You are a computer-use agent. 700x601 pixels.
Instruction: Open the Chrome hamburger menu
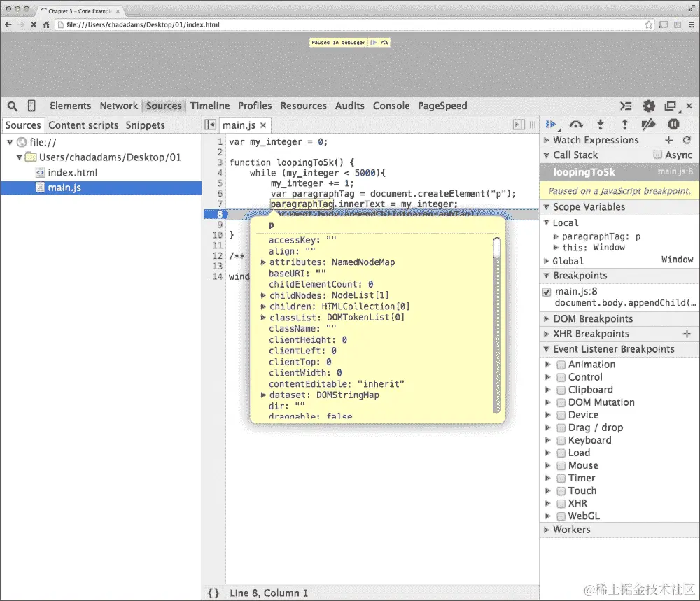tap(691, 24)
